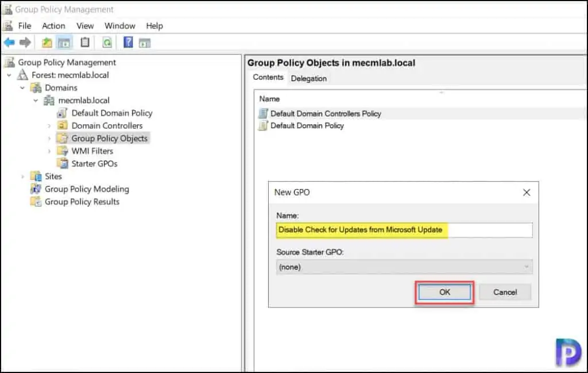This screenshot has width=588, height=373.
Task: Toggle the Show/Hide Action Pane icon
Action: 145,43
